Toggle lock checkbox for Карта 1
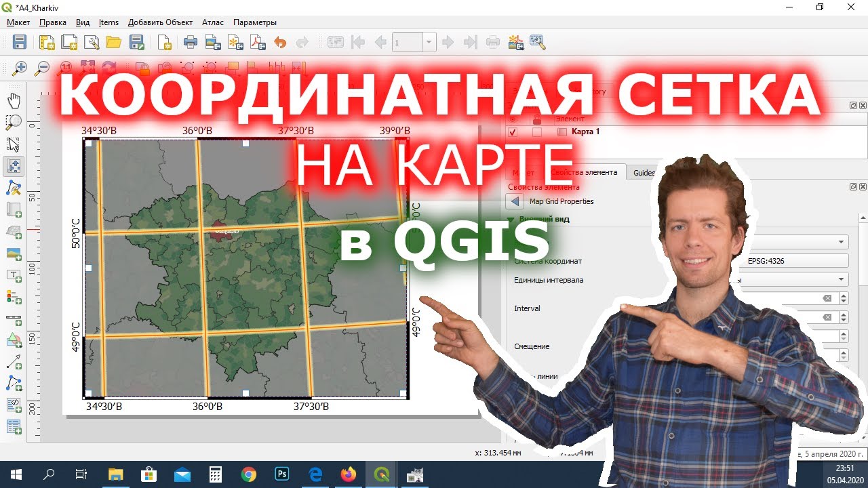Screen dimensions: 868x488 pos(537,132)
